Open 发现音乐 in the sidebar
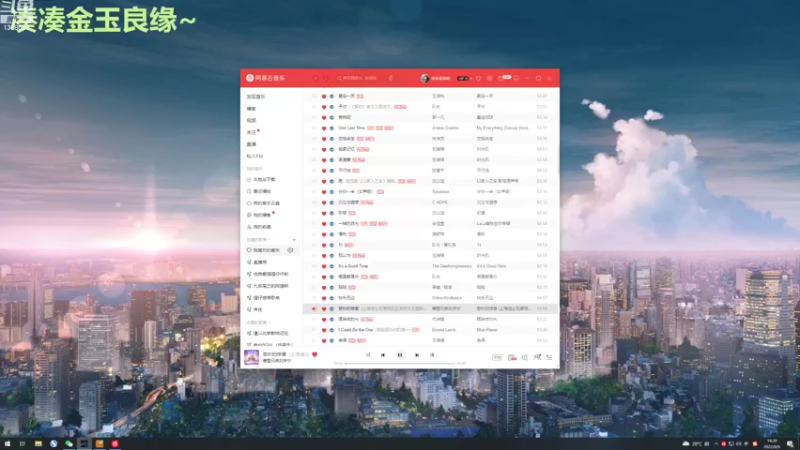 [x=256, y=96]
